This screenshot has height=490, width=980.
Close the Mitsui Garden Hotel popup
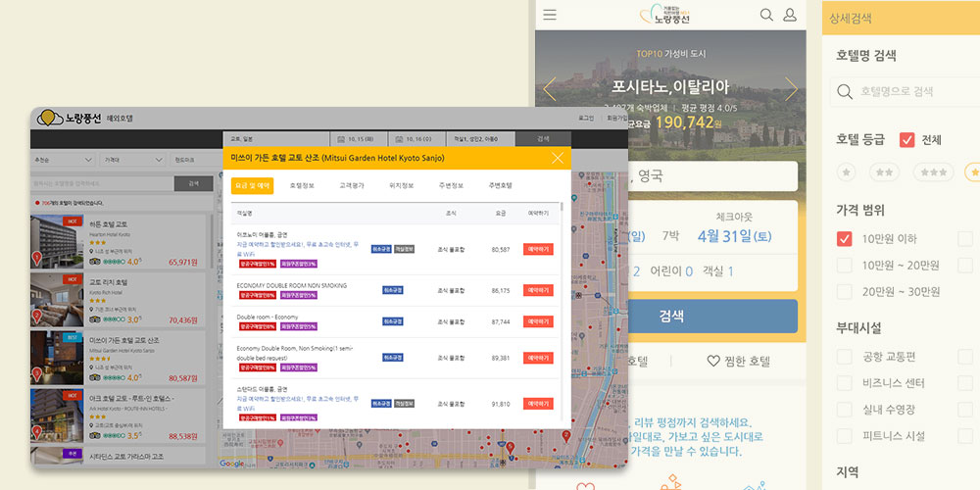[x=558, y=158]
